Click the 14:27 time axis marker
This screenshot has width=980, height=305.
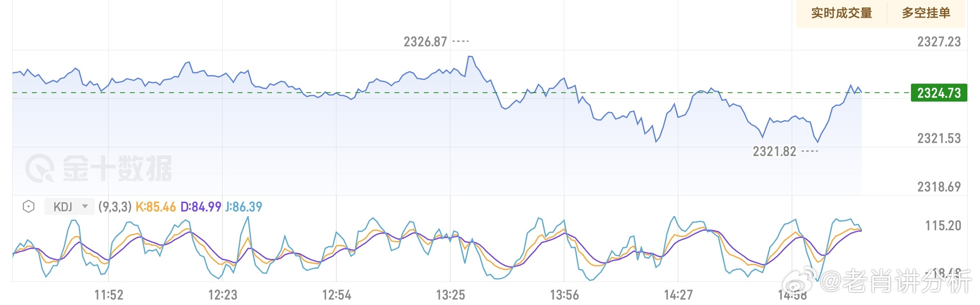678,294
